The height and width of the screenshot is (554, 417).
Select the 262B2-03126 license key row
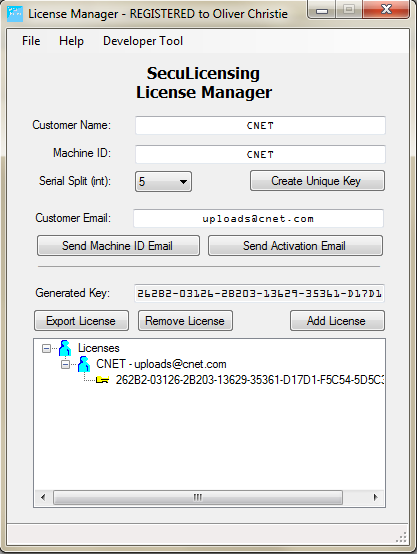click(x=250, y=380)
